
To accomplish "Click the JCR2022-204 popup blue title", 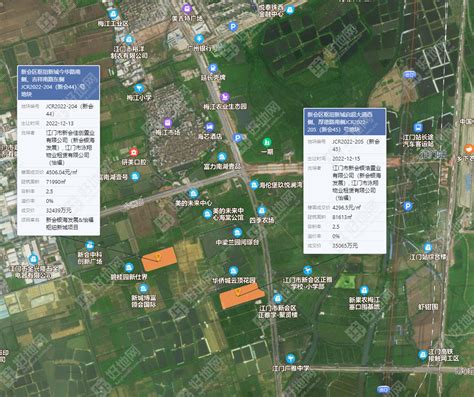I will pyautogui.click(x=58, y=83).
